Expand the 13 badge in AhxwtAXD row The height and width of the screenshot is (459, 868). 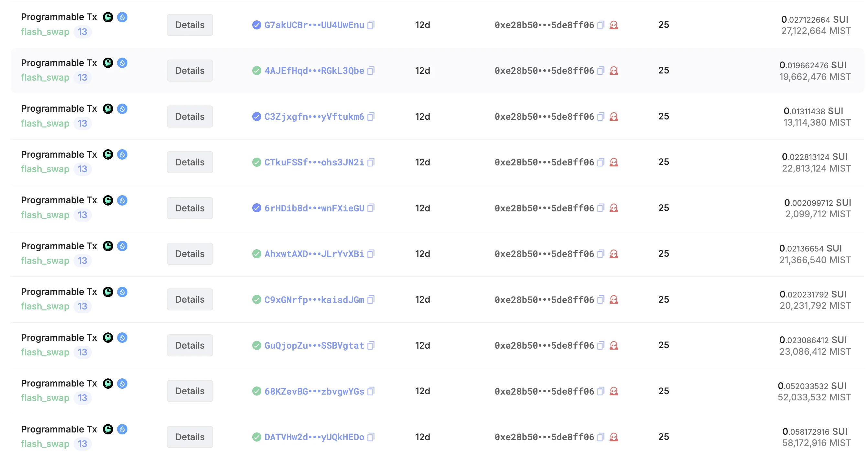(82, 261)
